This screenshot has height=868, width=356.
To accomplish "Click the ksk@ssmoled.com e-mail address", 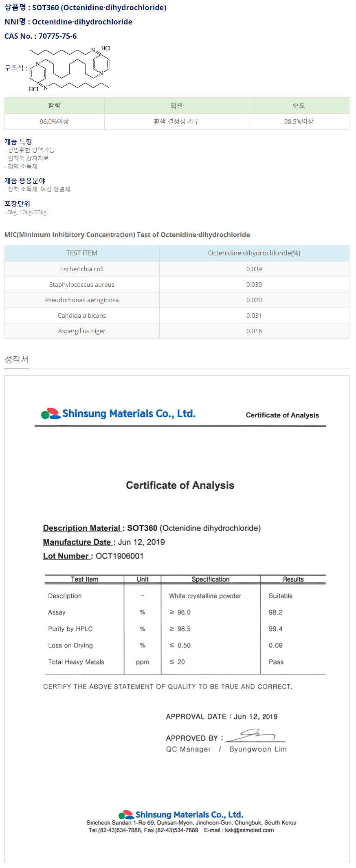I will pyautogui.click(x=249, y=830).
